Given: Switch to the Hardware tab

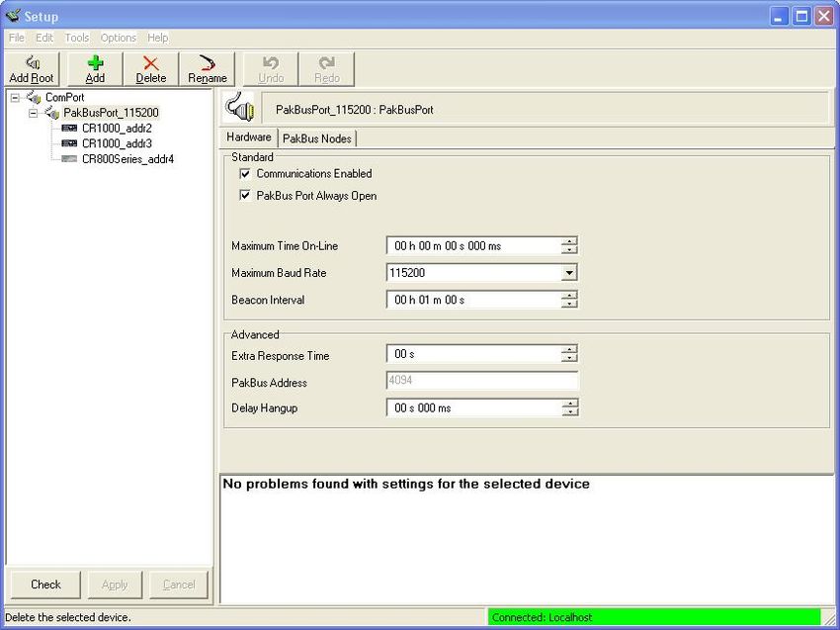Looking at the screenshot, I should [249, 137].
